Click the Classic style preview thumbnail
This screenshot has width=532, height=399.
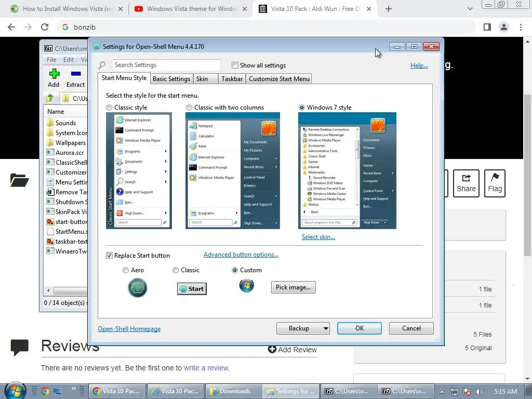click(139, 170)
